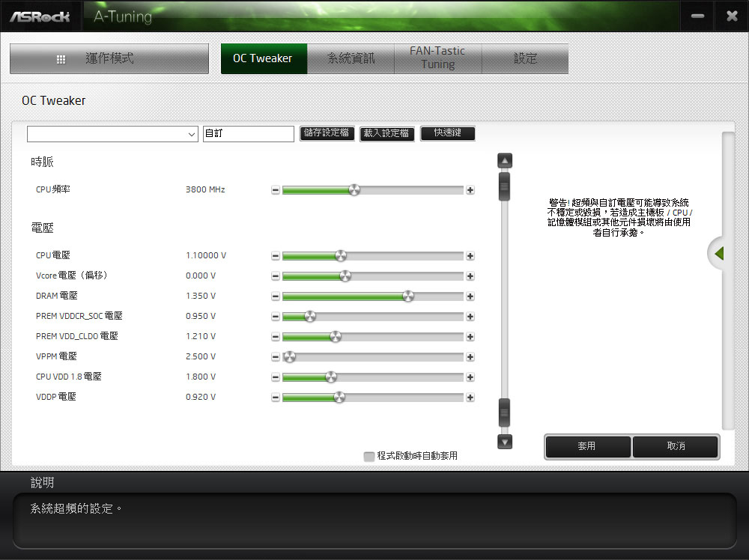Viewport: 749px width, 560px height.
Task: Switch to 系統資訊 tab
Action: (351, 58)
